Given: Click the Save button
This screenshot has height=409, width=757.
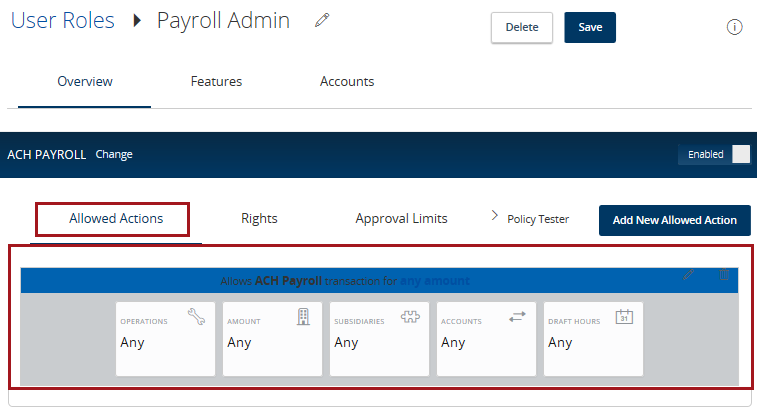Looking at the screenshot, I should [590, 28].
